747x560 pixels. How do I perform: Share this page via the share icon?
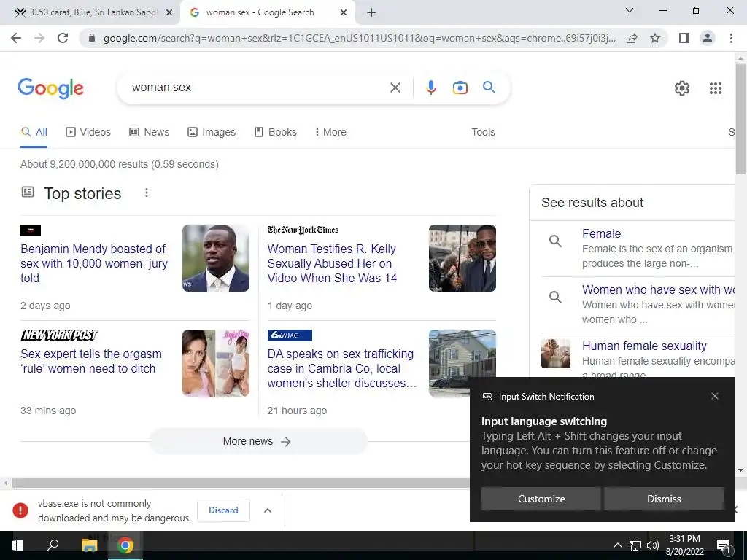[x=632, y=38]
